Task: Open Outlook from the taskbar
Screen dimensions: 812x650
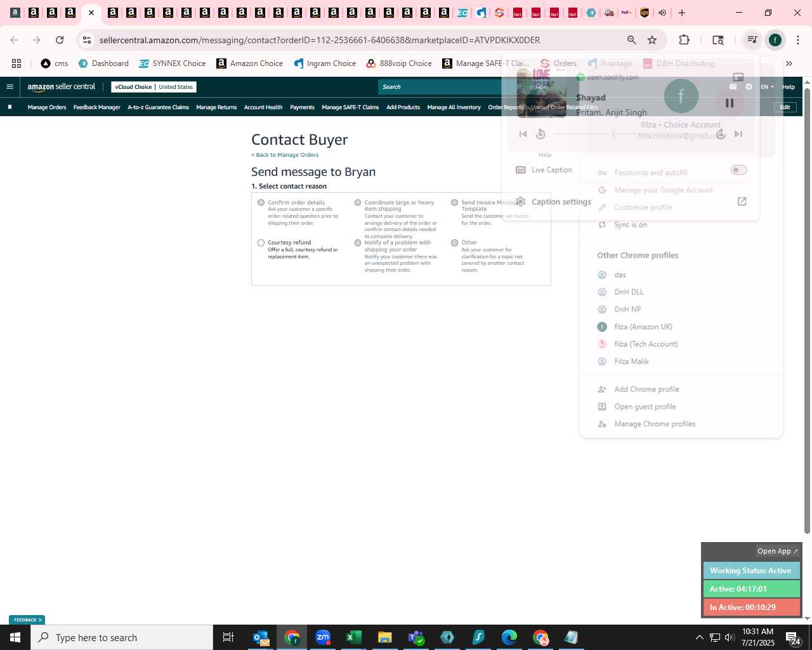Action: click(261, 637)
